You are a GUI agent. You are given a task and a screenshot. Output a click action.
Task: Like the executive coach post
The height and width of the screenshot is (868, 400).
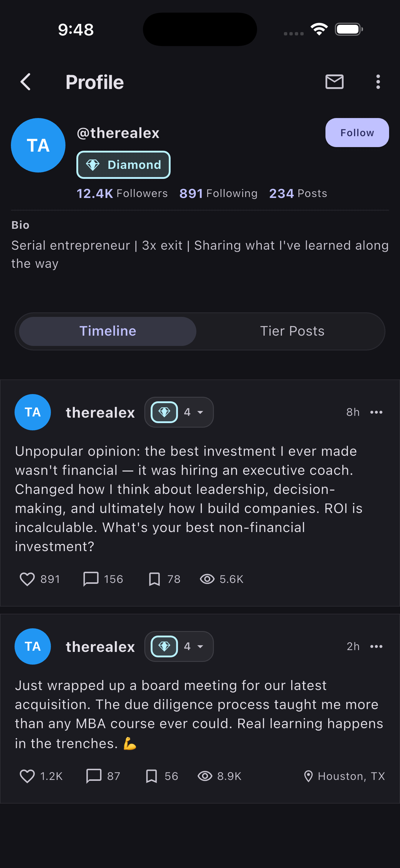pos(27,579)
